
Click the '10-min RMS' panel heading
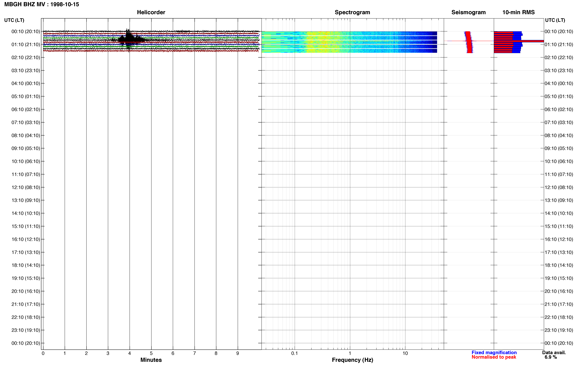point(518,12)
